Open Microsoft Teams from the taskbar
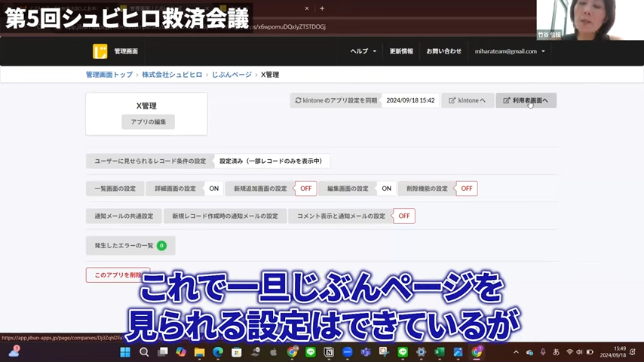 pos(366,352)
